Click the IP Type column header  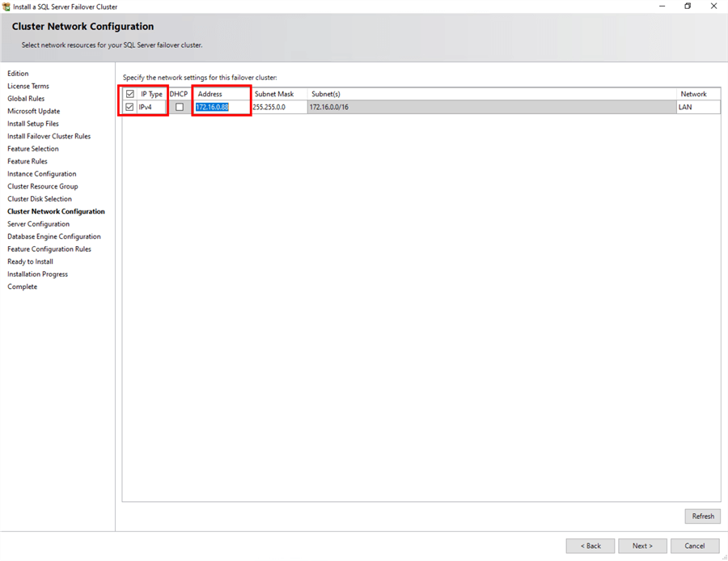151,94
